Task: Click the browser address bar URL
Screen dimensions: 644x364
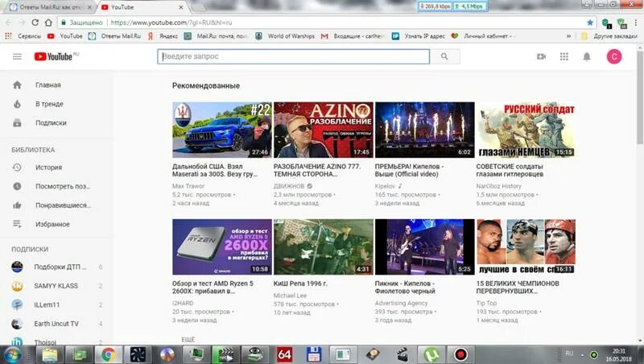Action: (x=171, y=23)
